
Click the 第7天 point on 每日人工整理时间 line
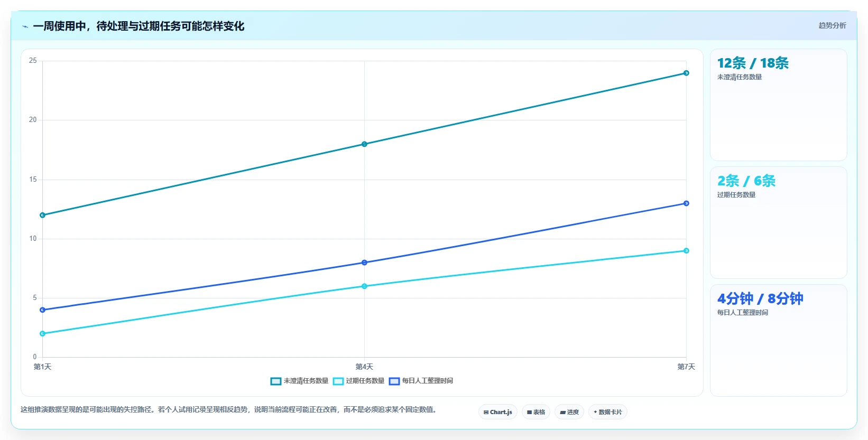tap(686, 203)
